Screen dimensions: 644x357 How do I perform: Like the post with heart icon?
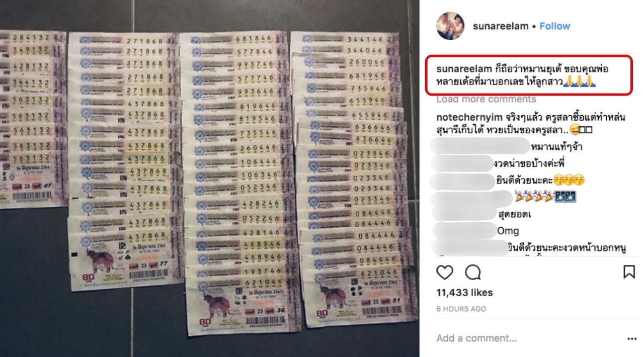pos(445,273)
